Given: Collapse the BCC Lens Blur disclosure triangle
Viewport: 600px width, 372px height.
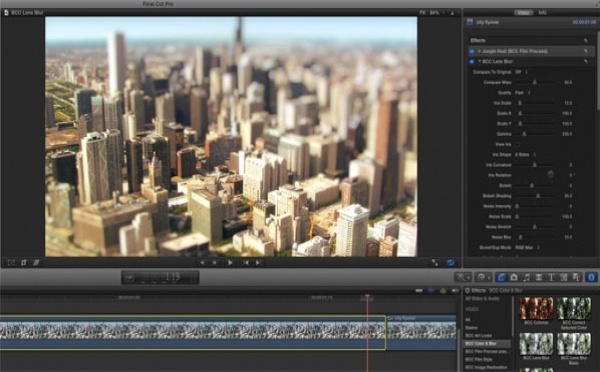Looking at the screenshot, I should [479, 61].
